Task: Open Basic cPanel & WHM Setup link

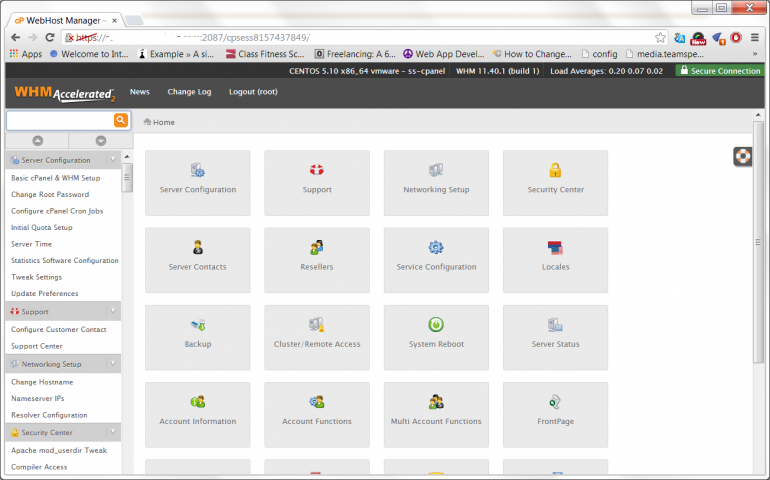Action: (x=55, y=178)
